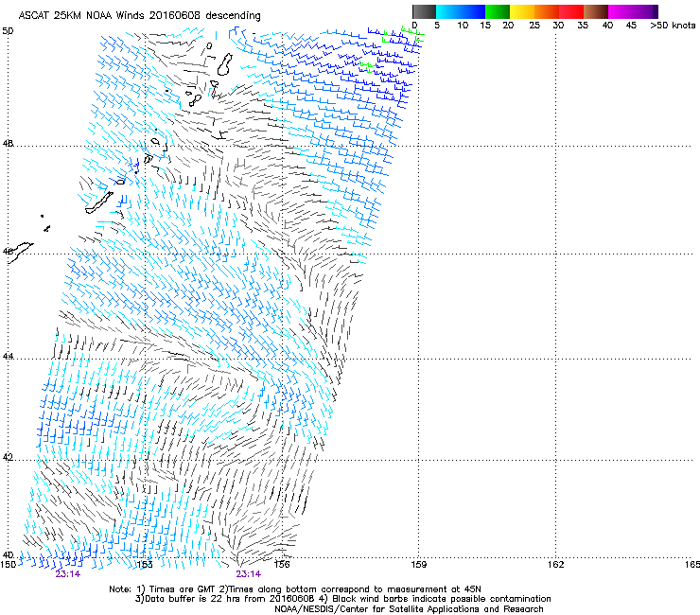700x615 pixels.
Task: Click the longitude label '150'
Action: (8, 565)
